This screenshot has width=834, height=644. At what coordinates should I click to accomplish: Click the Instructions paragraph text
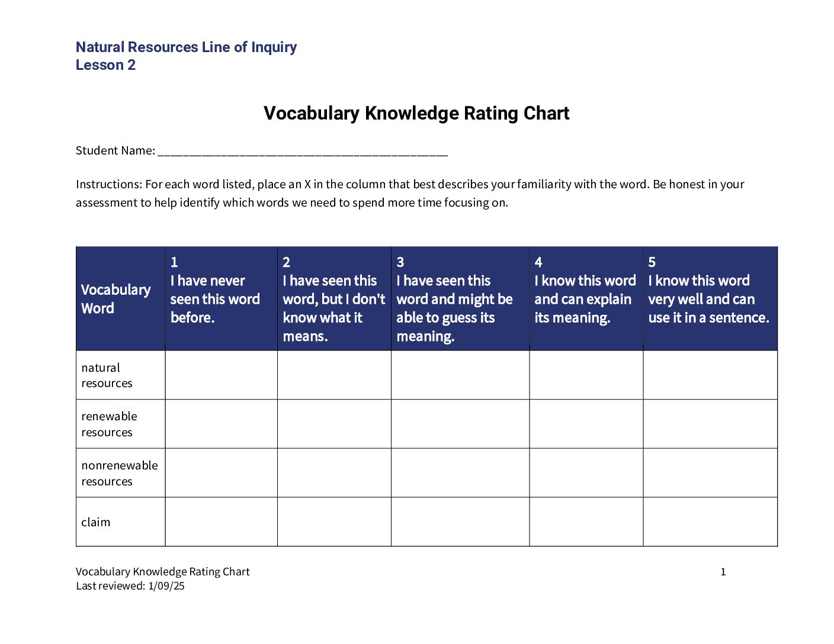click(x=410, y=193)
